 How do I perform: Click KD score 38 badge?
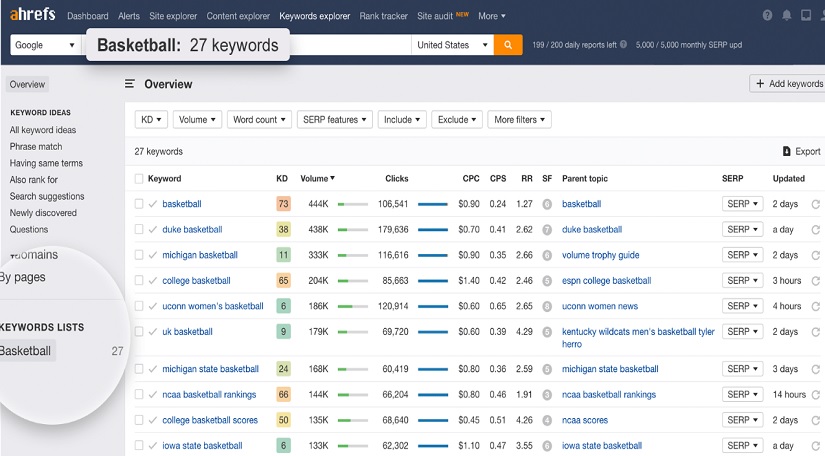coord(283,230)
